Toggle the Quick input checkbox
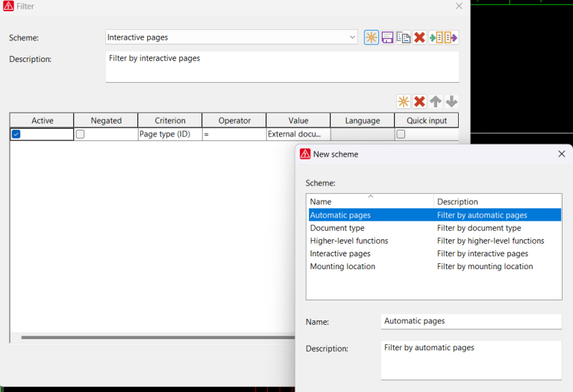 401,134
